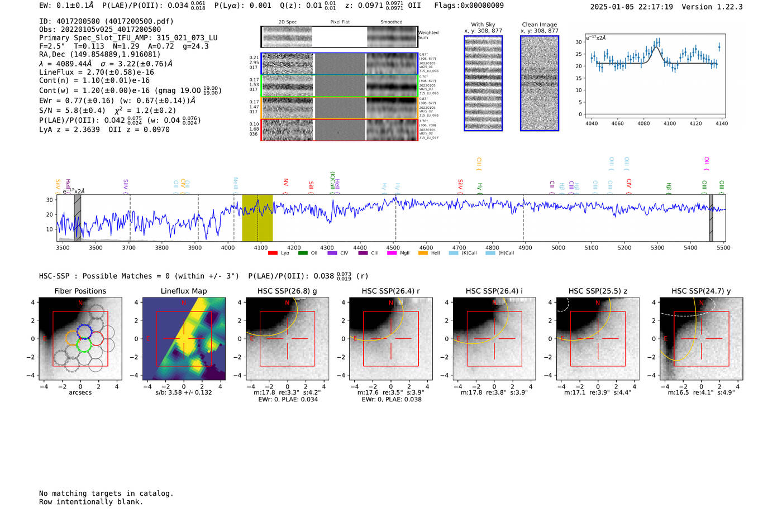Click the Weighted Sum 2D spectrum row
This screenshot has width=782, height=532.
point(339,37)
